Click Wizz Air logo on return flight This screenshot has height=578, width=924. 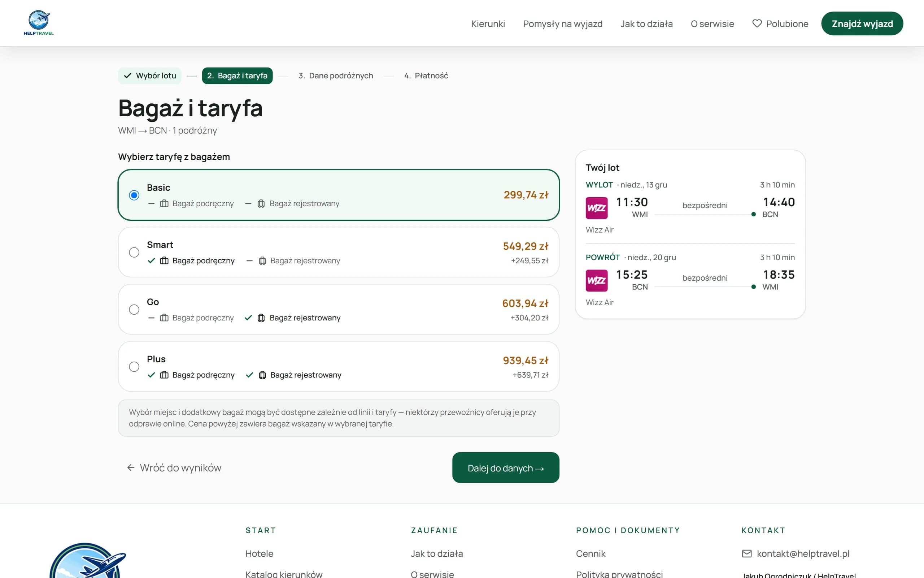(x=596, y=281)
